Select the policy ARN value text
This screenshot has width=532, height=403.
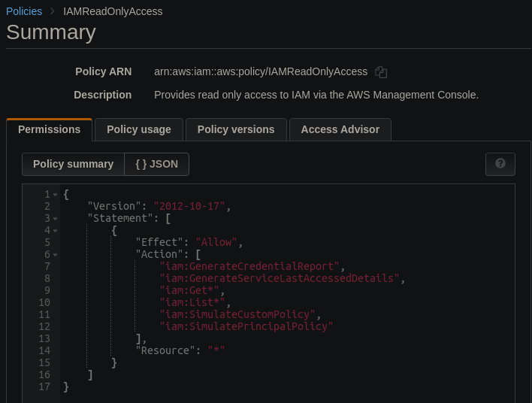point(261,71)
